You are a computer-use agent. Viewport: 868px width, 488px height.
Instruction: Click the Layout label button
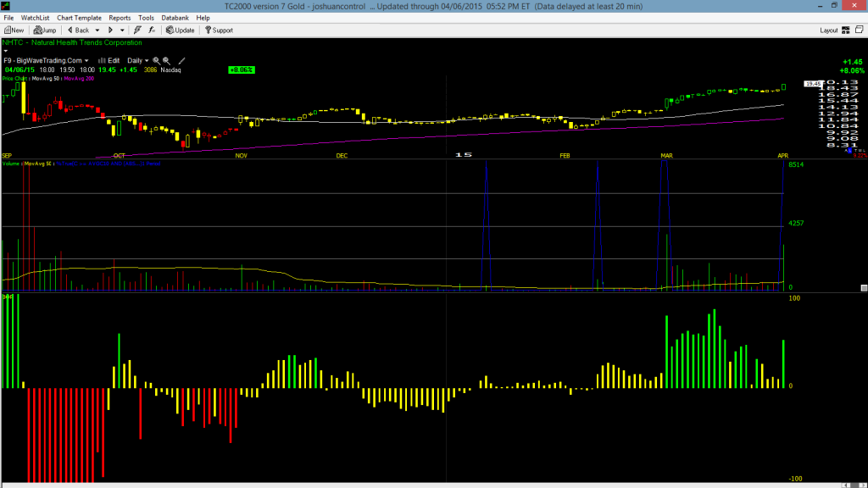pos(829,30)
